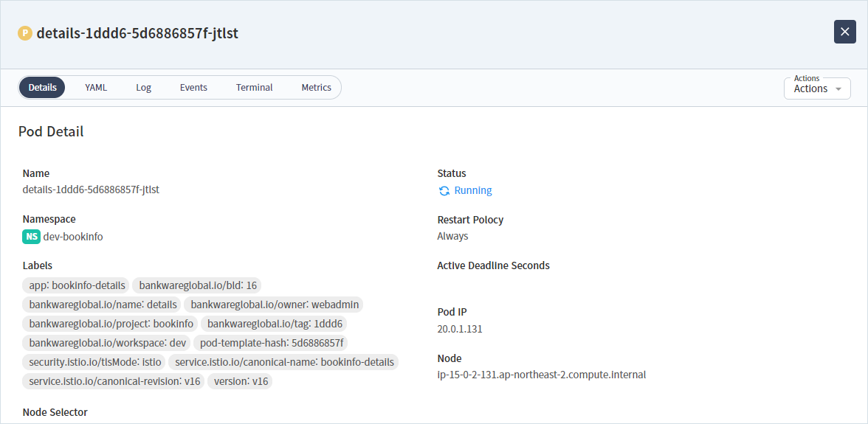Click the security.istio.io/tlsMode: istio chip
This screenshot has height=424, width=868.
point(94,362)
